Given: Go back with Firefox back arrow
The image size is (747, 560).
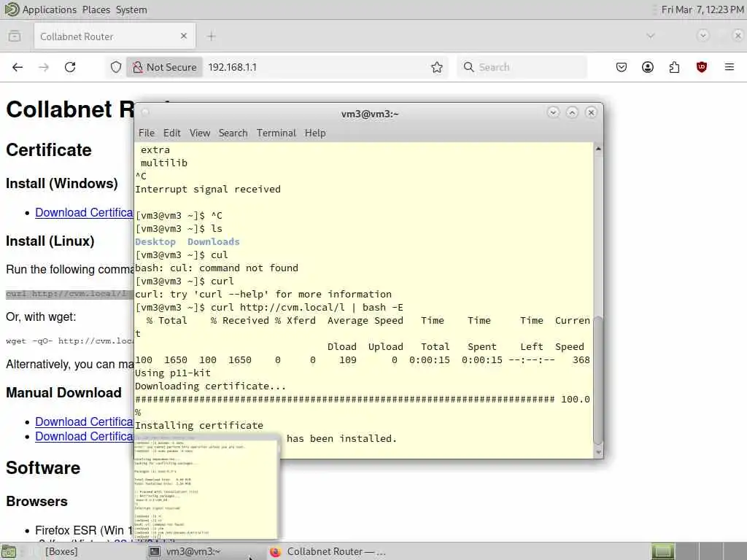Looking at the screenshot, I should tap(18, 67).
